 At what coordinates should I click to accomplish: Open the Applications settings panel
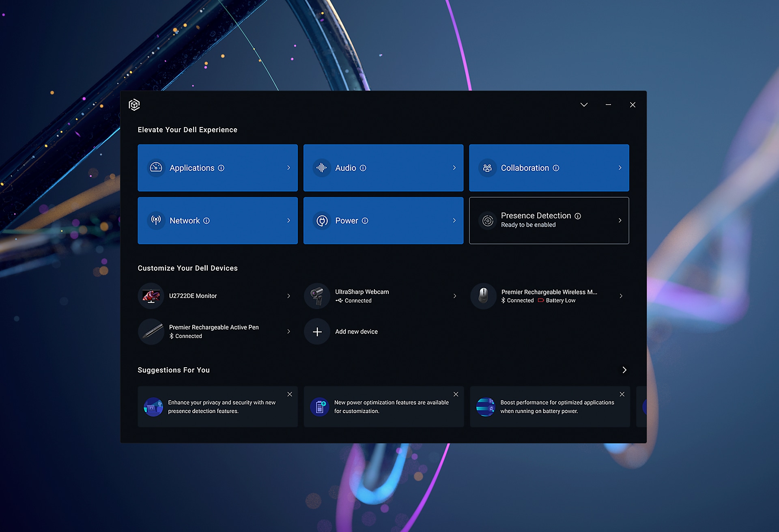click(218, 168)
